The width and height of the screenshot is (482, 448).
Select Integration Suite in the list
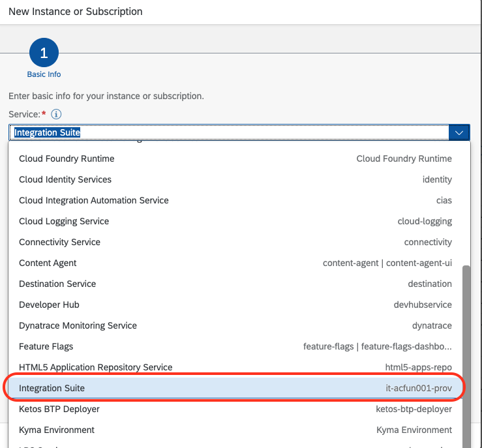coord(235,388)
